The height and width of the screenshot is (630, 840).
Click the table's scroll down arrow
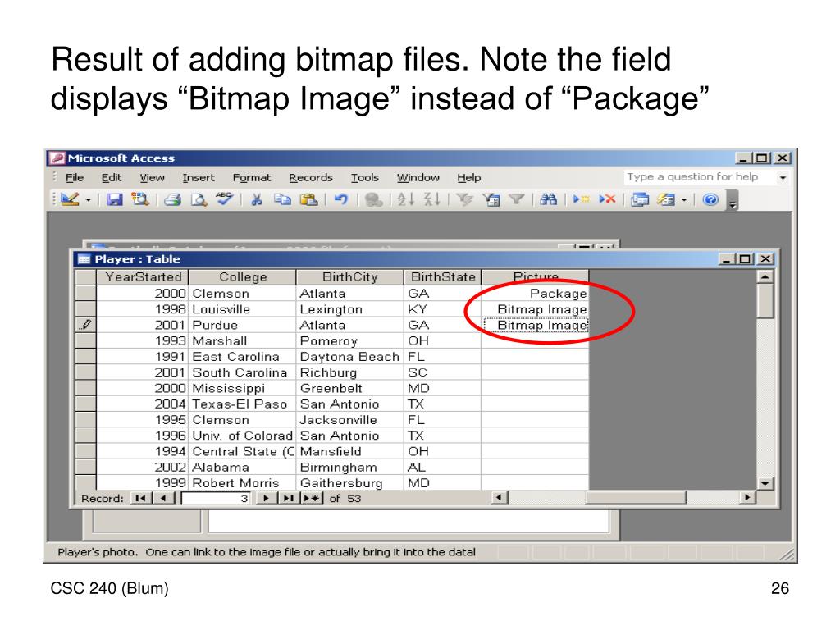click(x=765, y=483)
